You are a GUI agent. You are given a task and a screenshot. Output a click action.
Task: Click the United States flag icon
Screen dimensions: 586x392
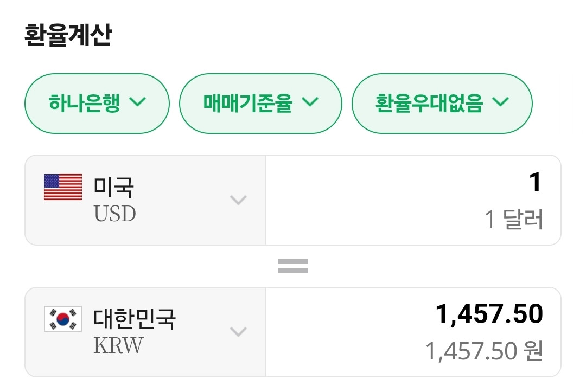[63, 187]
